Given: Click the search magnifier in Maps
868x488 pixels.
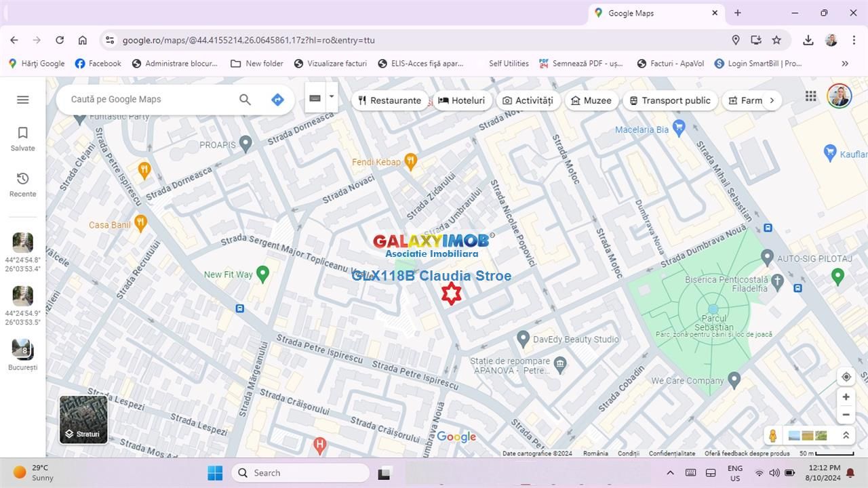Looking at the screenshot, I should pos(245,100).
